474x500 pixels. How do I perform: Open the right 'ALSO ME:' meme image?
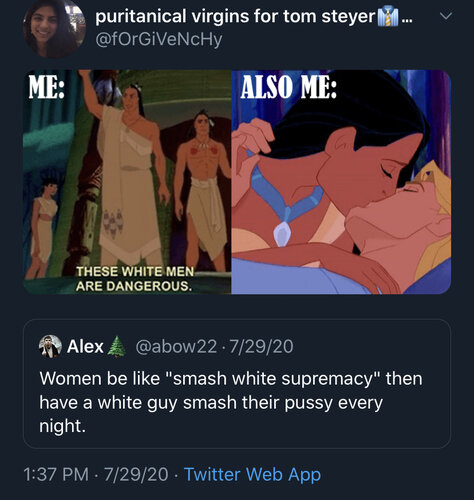(341, 182)
